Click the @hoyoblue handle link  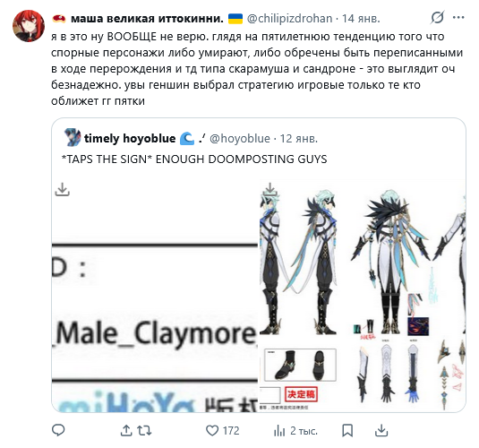point(240,139)
